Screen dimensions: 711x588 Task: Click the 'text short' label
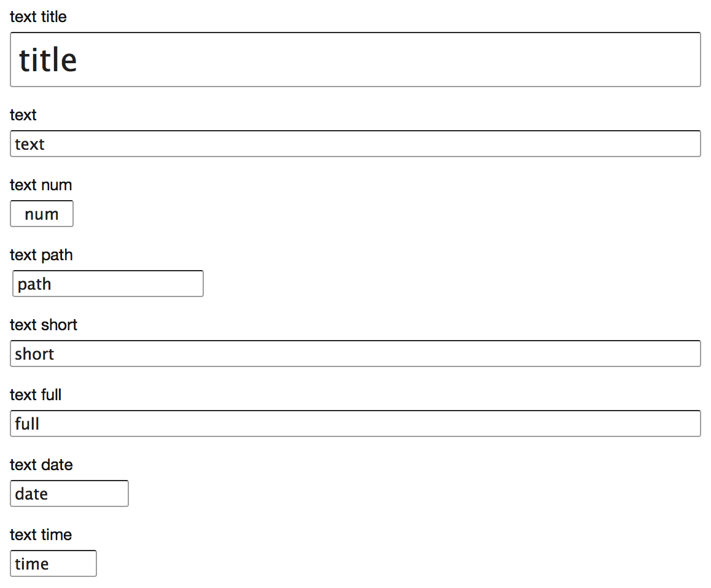pos(44,325)
